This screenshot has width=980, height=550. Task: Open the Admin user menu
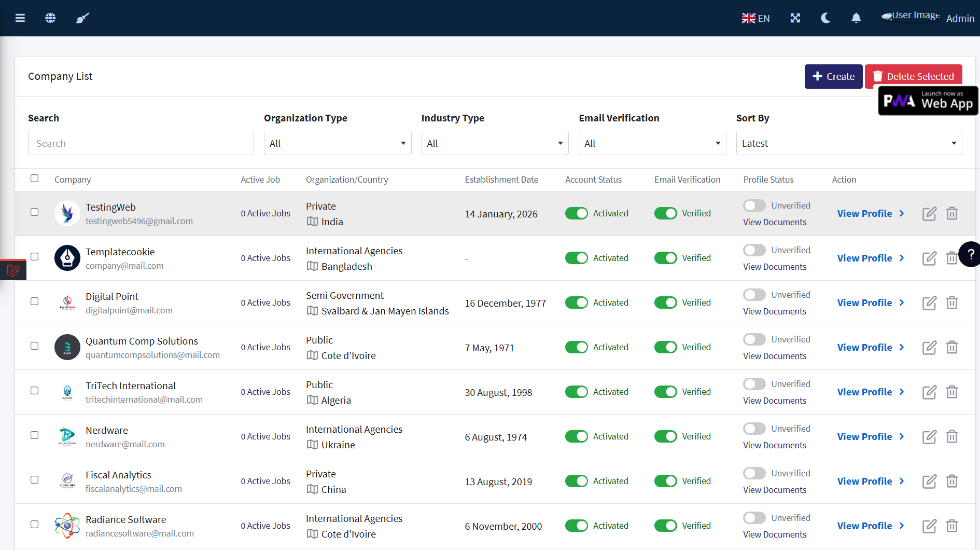click(x=960, y=18)
